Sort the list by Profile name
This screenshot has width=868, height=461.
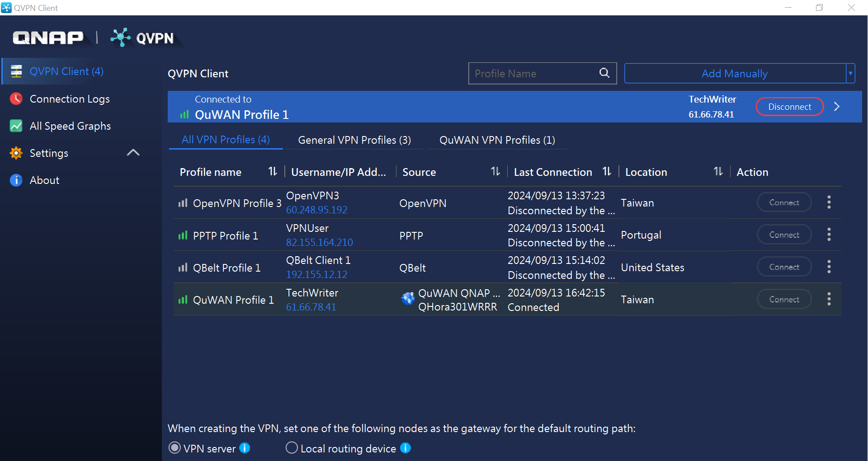(272, 172)
